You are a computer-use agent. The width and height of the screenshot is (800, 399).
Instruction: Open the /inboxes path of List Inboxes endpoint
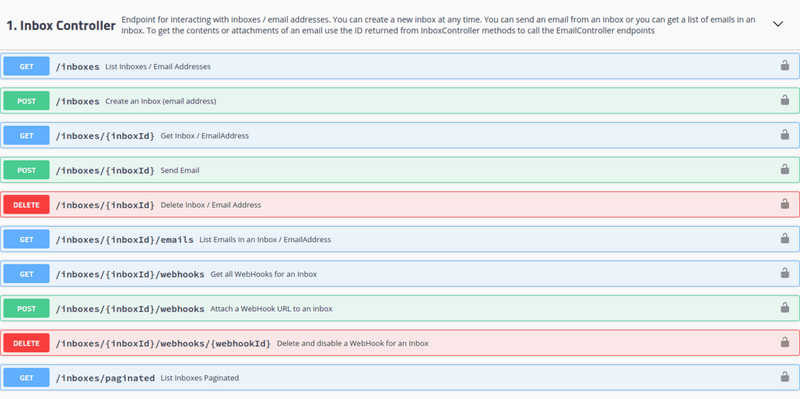click(78, 67)
